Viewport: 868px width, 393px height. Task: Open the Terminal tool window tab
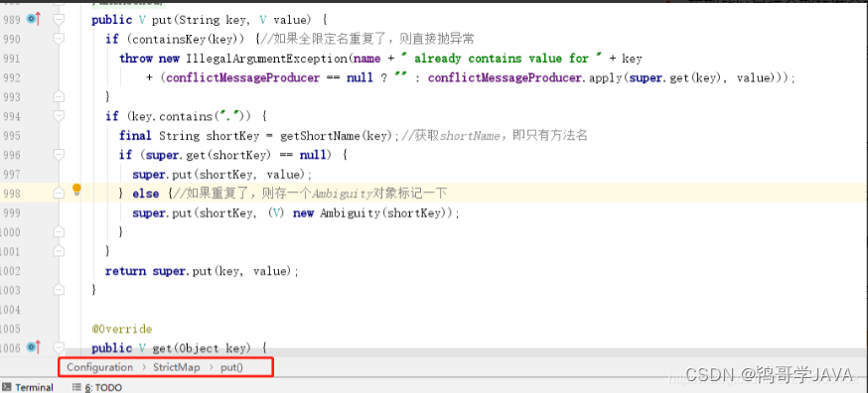click(28, 387)
